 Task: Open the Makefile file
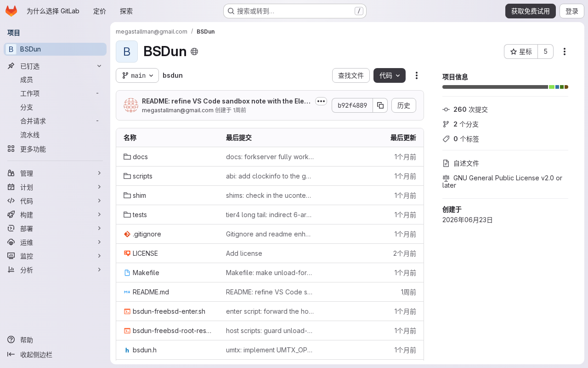click(x=146, y=273)
